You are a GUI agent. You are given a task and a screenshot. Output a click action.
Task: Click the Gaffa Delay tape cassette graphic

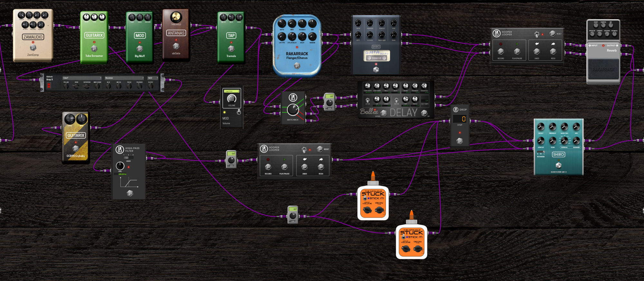point(377,56)
